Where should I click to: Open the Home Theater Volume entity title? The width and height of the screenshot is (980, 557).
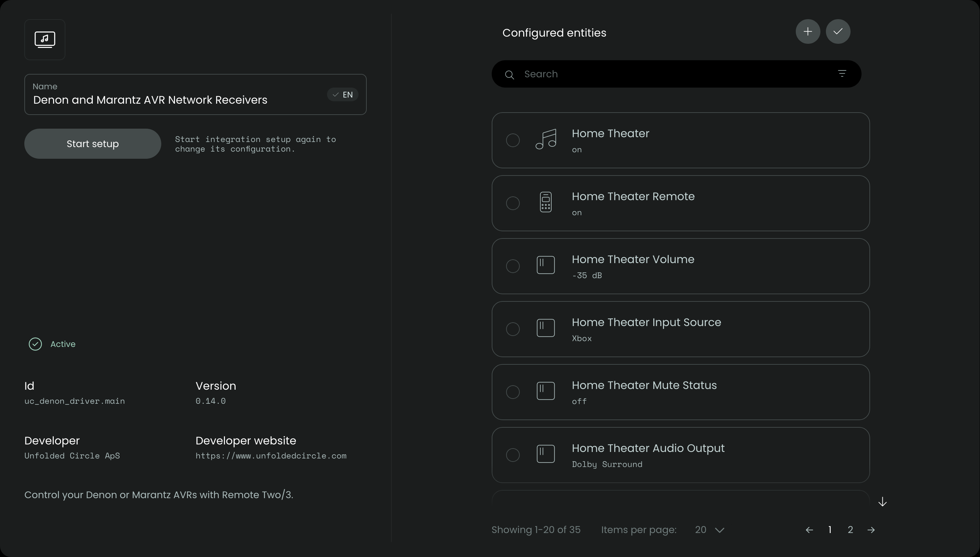(633, 259)
